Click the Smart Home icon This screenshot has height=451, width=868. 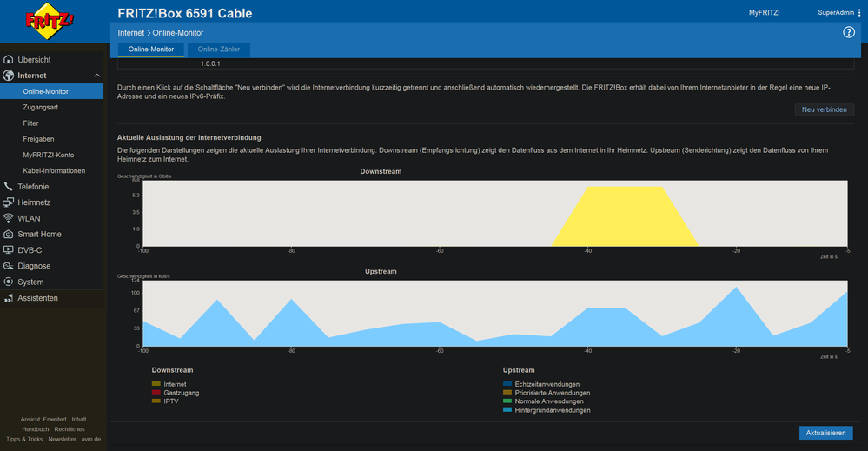coord(9,235)
